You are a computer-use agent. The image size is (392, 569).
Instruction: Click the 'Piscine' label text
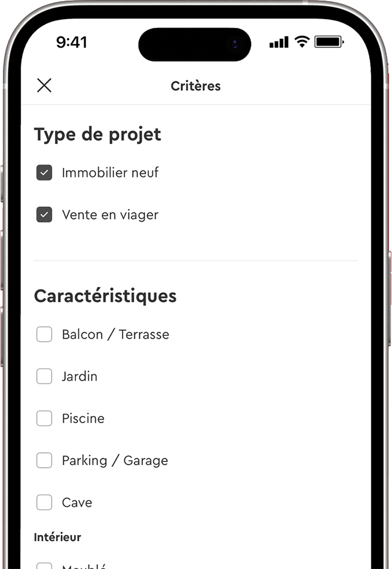tap(83, 418)
